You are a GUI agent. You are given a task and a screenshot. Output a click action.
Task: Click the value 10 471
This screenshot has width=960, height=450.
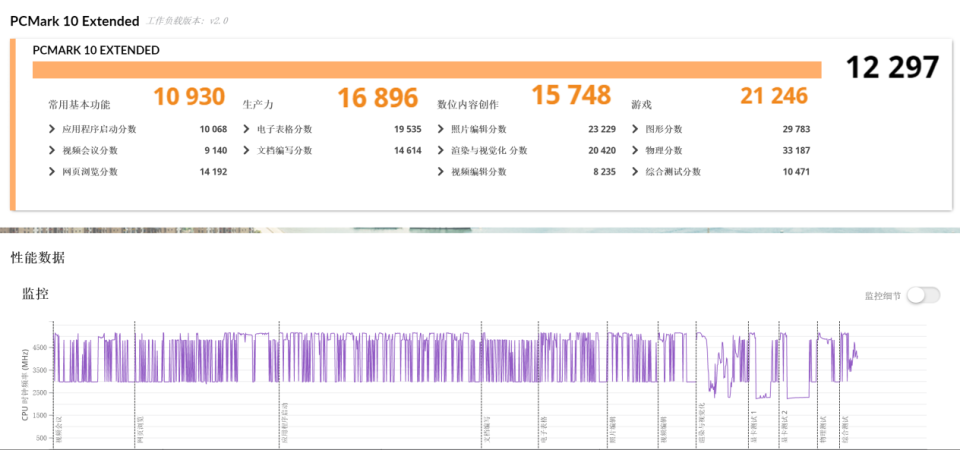(796, 172)
